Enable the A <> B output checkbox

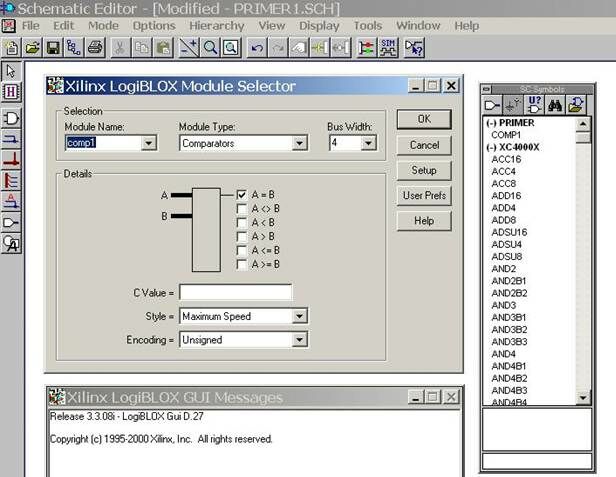coord(242,209)
